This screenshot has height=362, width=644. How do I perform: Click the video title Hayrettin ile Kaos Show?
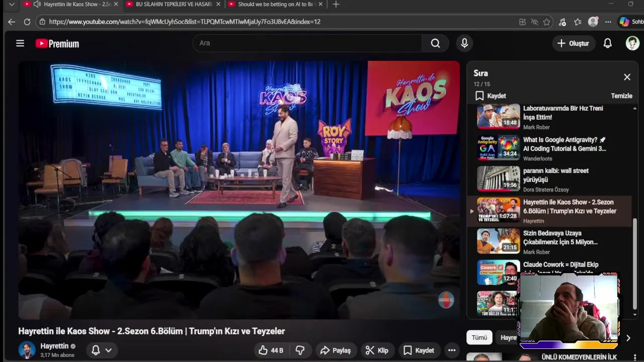[x=151, y=331]
